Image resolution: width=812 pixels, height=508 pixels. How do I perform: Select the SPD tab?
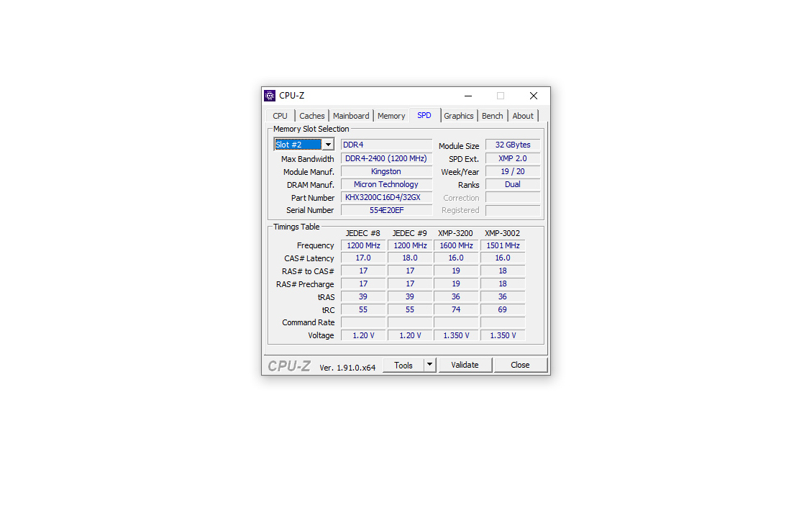424,115
